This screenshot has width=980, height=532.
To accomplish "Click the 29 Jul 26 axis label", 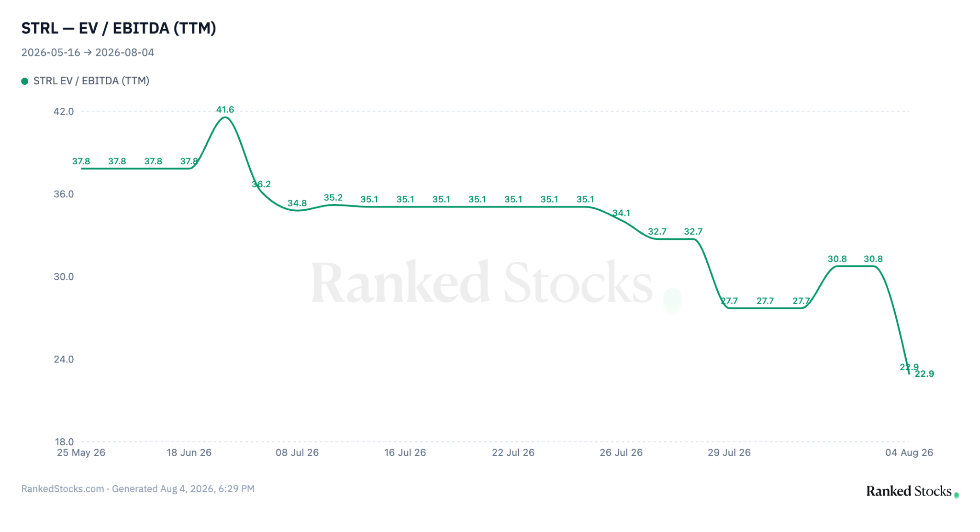I will (x=729, y=453).
